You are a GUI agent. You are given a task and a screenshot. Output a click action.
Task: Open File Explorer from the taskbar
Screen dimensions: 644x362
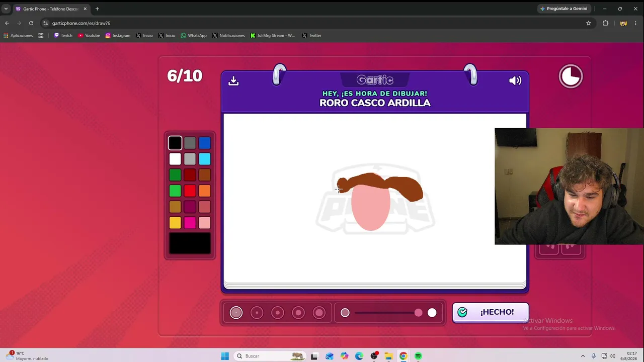click(388, 356)
